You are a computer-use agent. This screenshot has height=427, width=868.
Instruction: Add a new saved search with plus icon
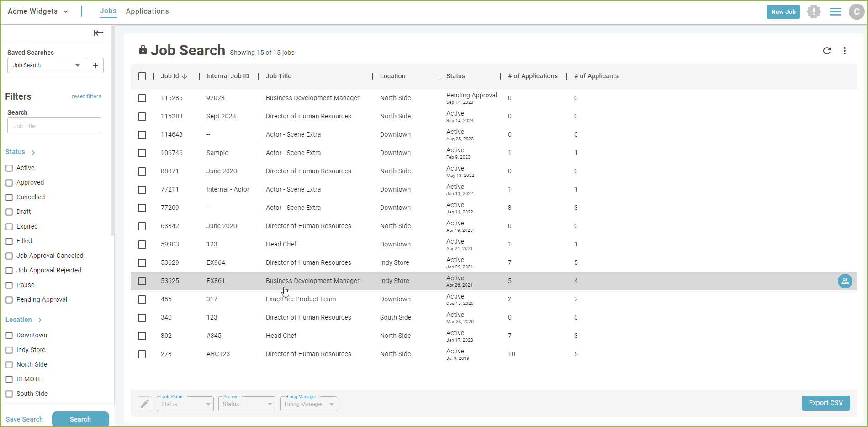tap(95, 65)
